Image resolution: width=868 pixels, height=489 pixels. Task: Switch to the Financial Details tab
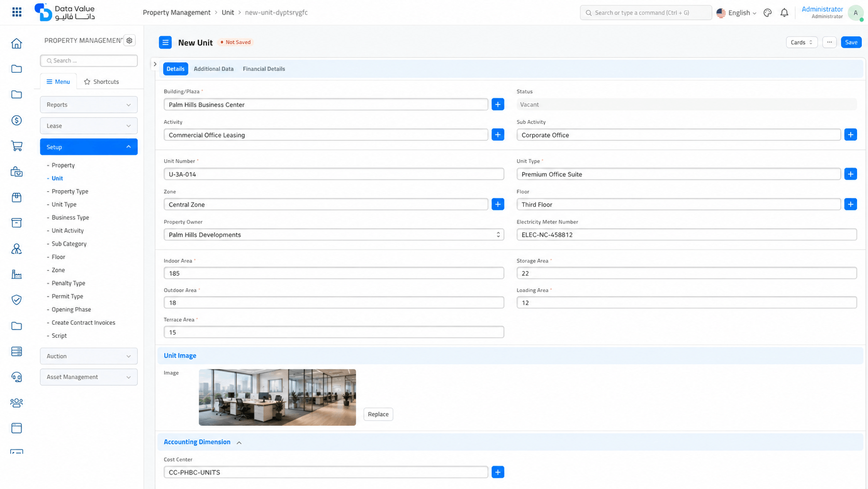(264, 69)
